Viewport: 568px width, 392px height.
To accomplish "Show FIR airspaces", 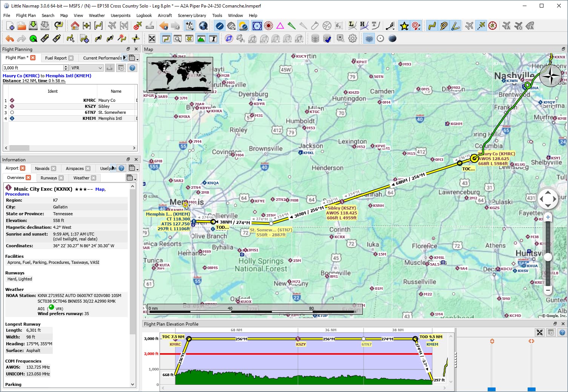I will click(x=299, y=38).
